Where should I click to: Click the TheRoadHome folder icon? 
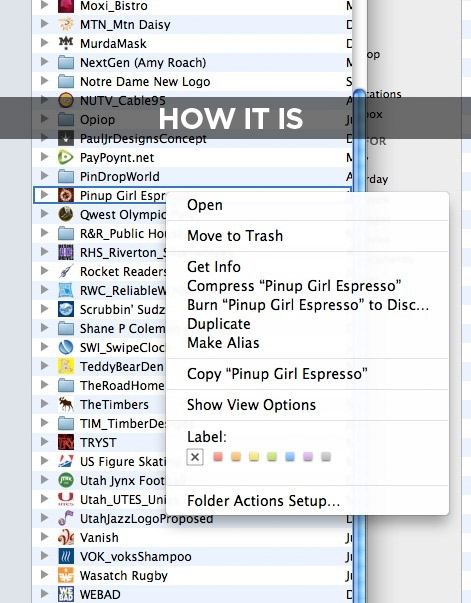coord(66,385)
